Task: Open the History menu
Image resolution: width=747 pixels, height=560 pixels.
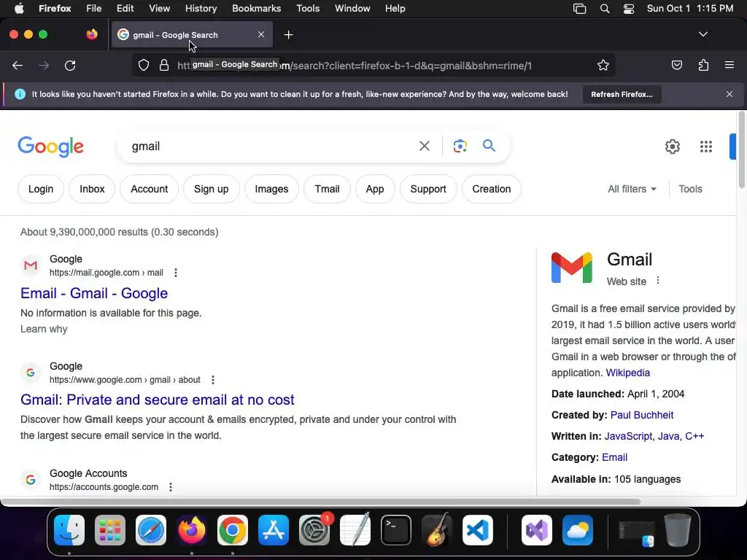Action: coord(201,9)
